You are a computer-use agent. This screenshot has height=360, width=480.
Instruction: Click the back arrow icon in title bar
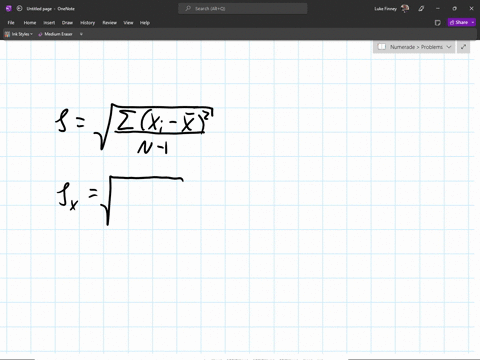coord(19,9)
